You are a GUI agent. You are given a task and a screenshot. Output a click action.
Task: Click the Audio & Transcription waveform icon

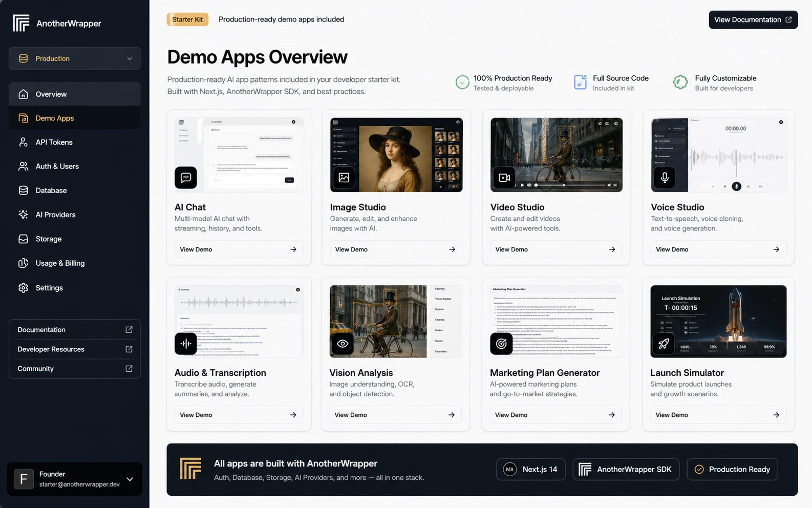[x=186, y=344]
